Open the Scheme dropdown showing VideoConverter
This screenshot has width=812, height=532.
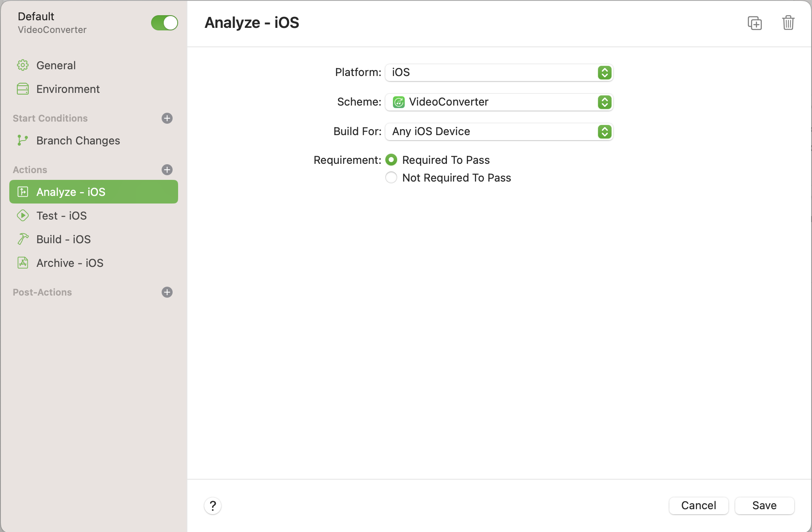coord(499,102)
